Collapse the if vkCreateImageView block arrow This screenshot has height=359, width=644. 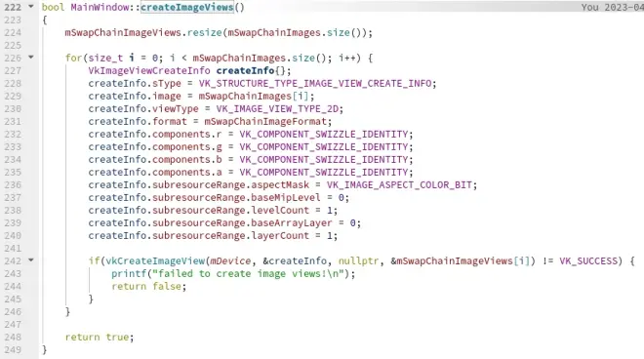tap(31, 260)
